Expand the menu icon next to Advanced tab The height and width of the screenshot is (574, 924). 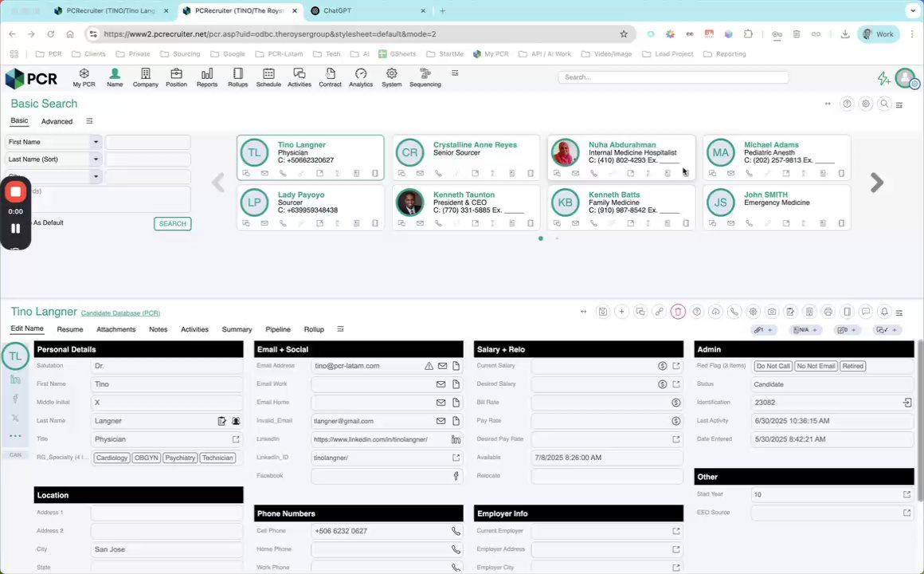coord(89,121)
